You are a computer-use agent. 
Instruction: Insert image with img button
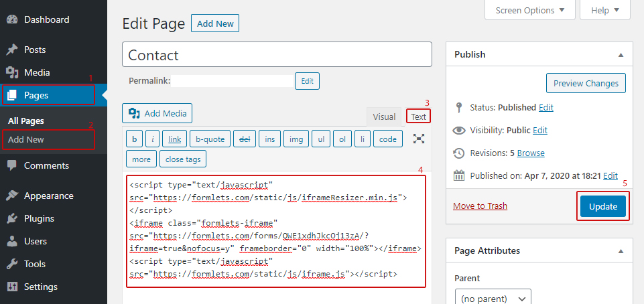click(296, 139)
